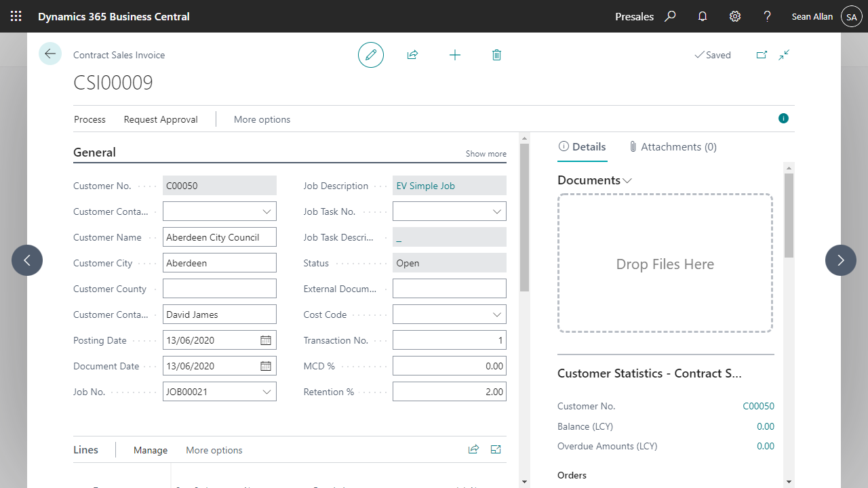This screenshot has width=868, height=488.
Task: Open the EV Simple Job description link
Action: coord(425,186)
